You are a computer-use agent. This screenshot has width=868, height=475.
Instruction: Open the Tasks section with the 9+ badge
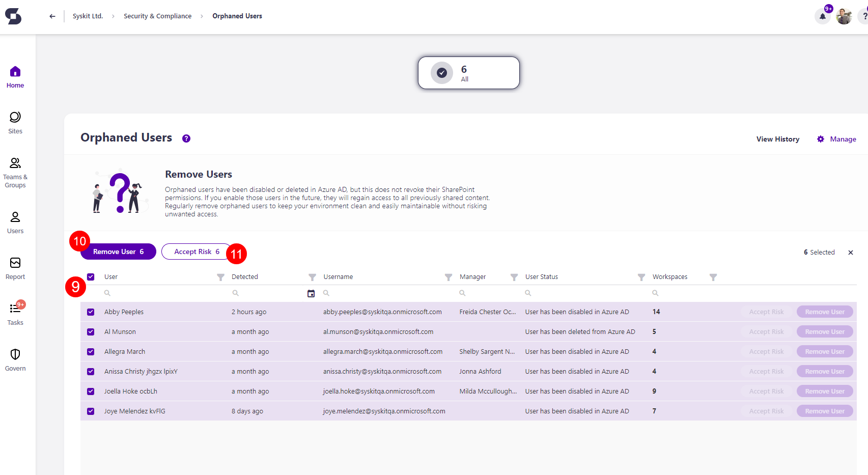[x=15, y=313]
